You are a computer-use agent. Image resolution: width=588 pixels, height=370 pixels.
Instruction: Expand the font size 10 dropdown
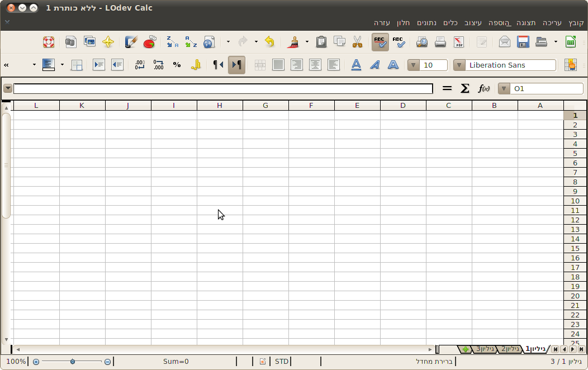414,65
